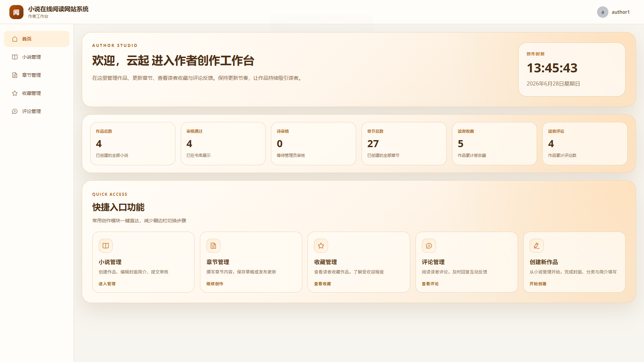The height and width of the screenshot is (362, 644).
Task: Click the star icon on 收藏管理 quick card
Action: tap(321, 246)
